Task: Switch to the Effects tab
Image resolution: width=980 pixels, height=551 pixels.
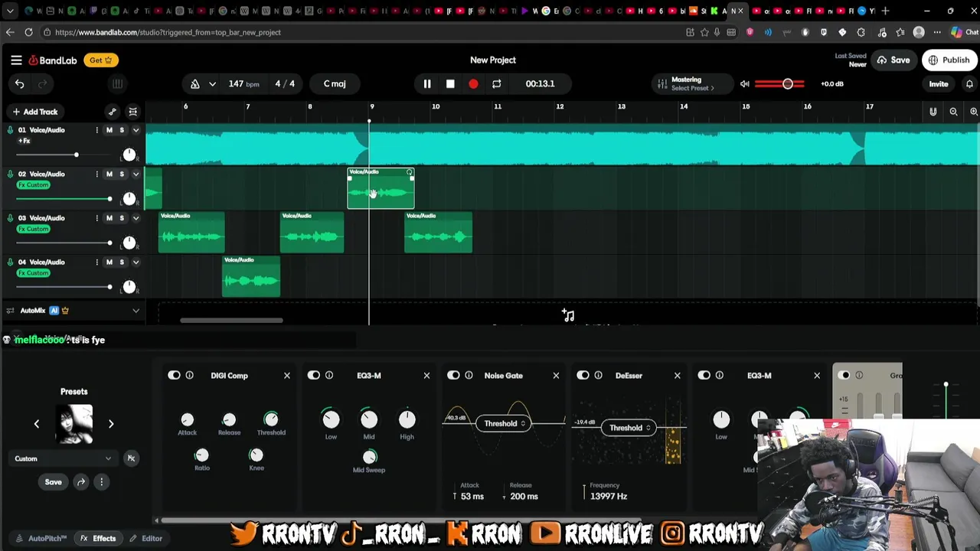Action: (98, 538)
